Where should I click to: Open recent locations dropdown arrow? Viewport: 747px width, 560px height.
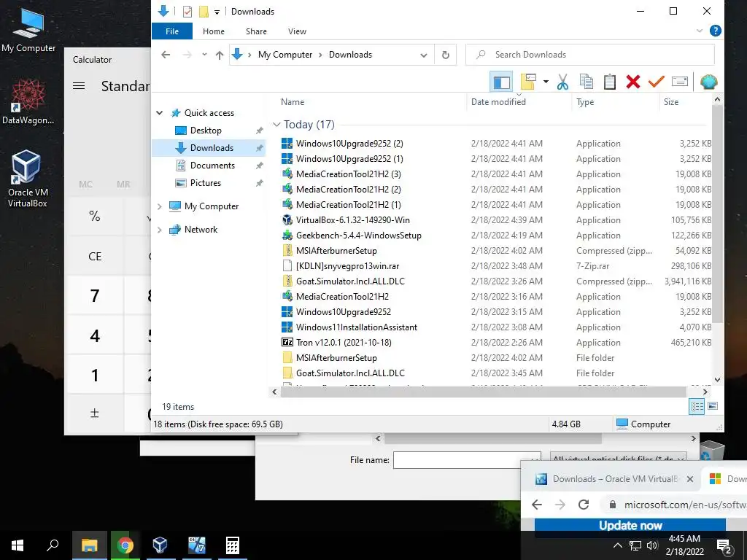click(204, 55)
